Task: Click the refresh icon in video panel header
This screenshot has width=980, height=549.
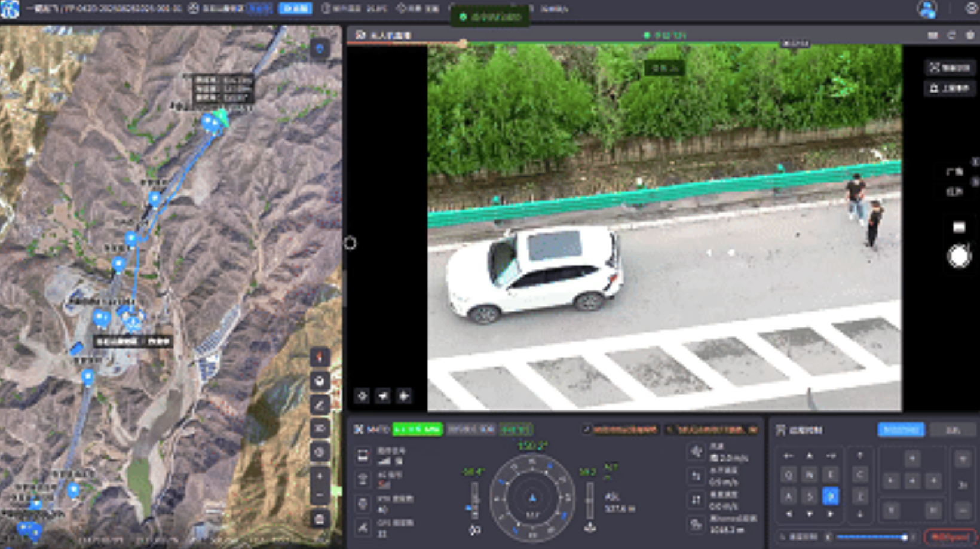Action: (951, 36)
